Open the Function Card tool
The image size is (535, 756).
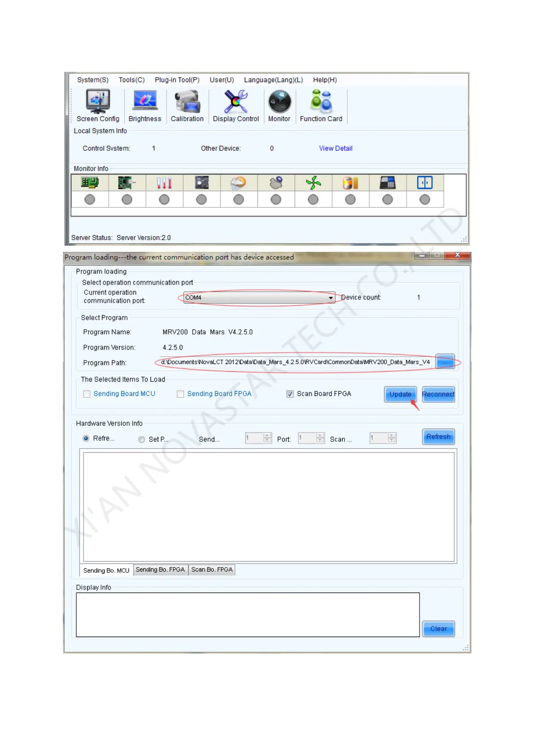(321, 106)
